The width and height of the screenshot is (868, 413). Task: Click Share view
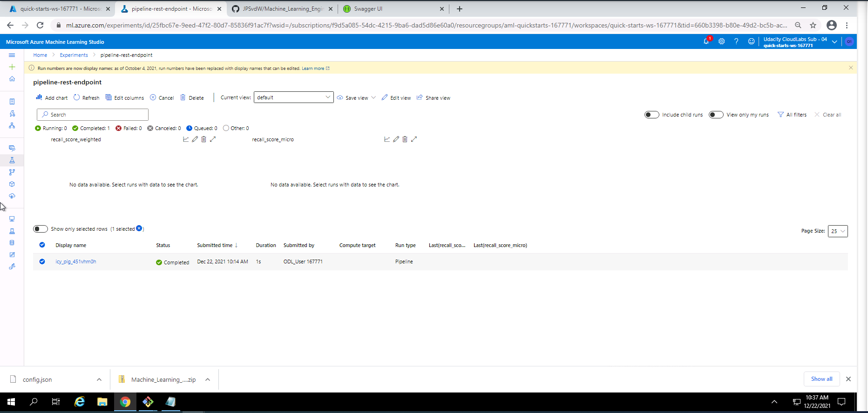click(434, 97)
